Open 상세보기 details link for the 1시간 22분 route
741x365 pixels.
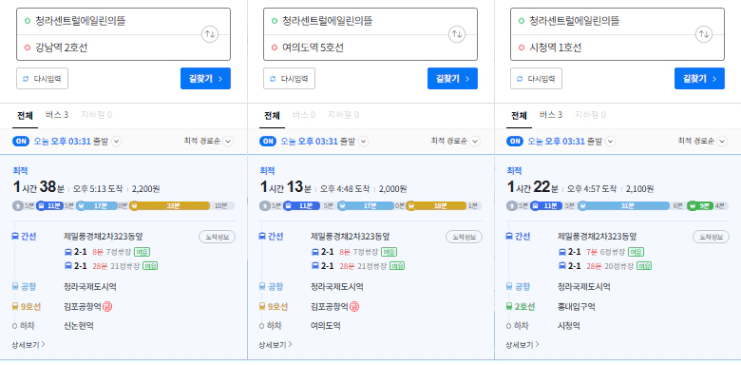[522, 345]
